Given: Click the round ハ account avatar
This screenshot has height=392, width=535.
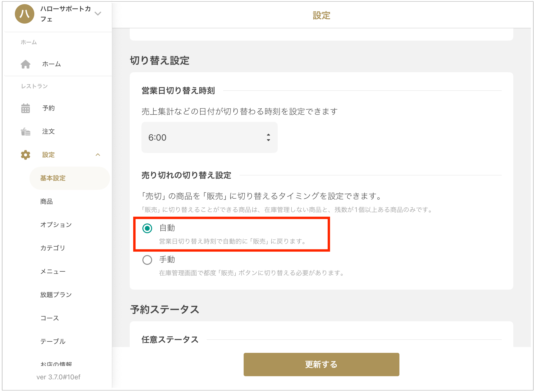Looking at the screenshot, I should [x=25, y=14].
